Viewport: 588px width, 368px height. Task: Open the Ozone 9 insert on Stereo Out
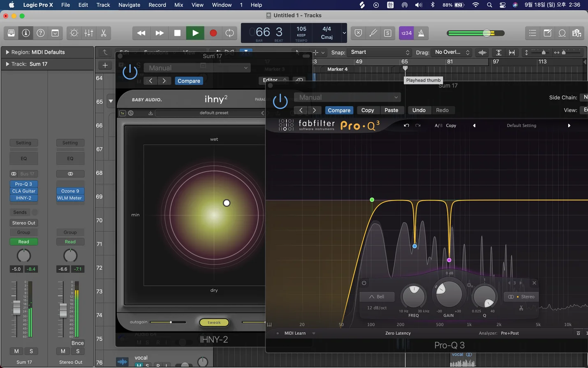point(70,191)
